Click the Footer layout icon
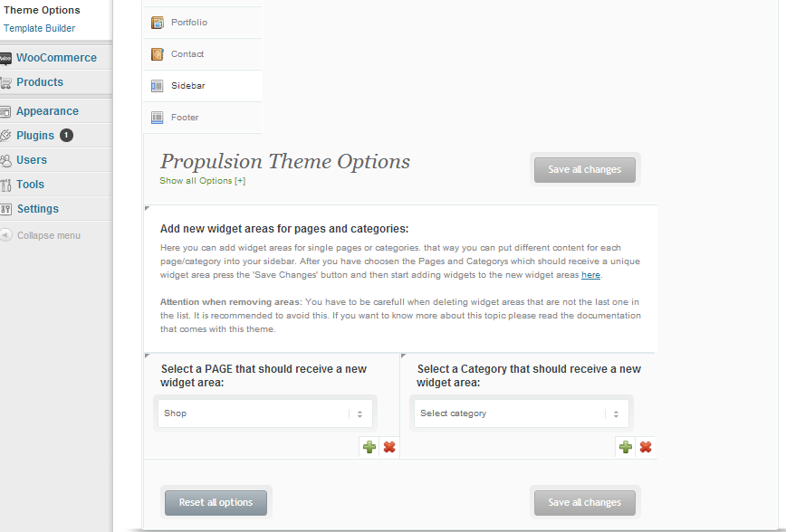Viewport: 786px width, 532px height. [x=158, y=118]
